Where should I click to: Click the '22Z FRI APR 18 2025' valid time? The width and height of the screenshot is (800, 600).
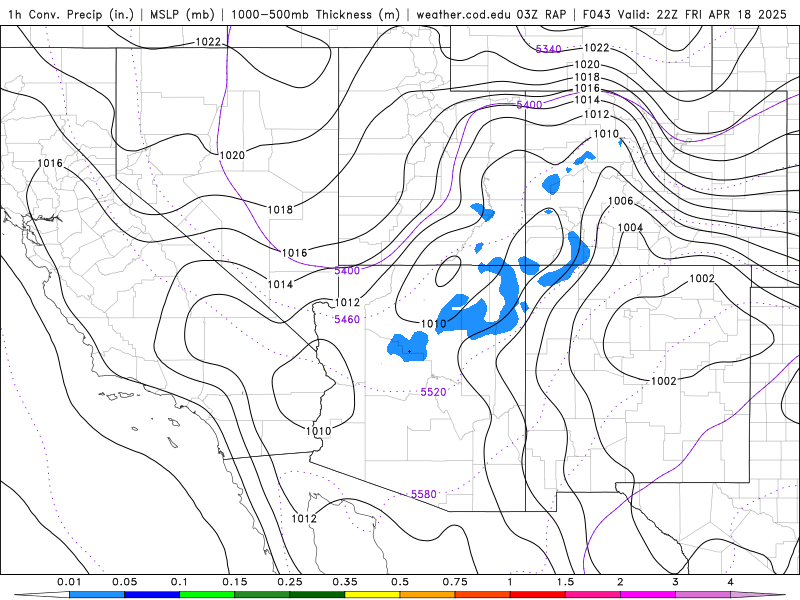click(722, 14)
